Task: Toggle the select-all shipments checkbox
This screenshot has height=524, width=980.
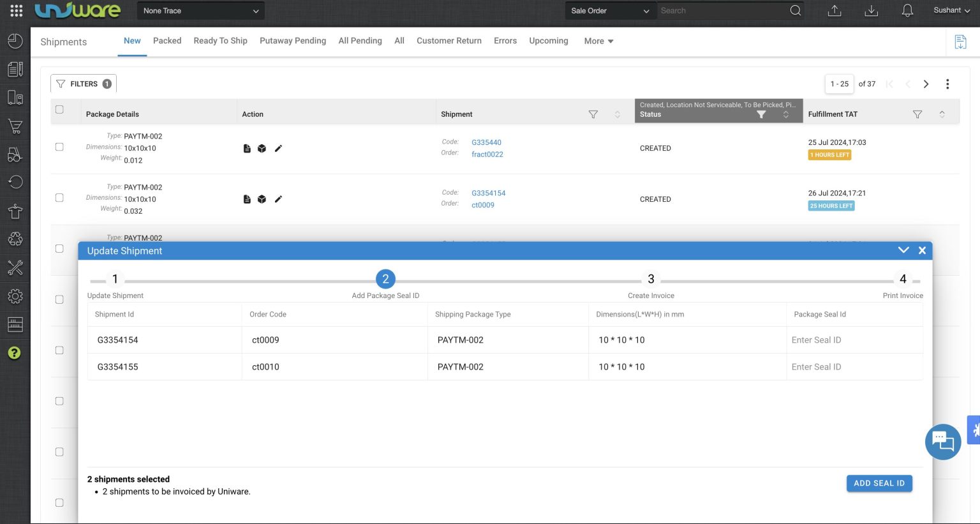Action: tap(59, 109)
